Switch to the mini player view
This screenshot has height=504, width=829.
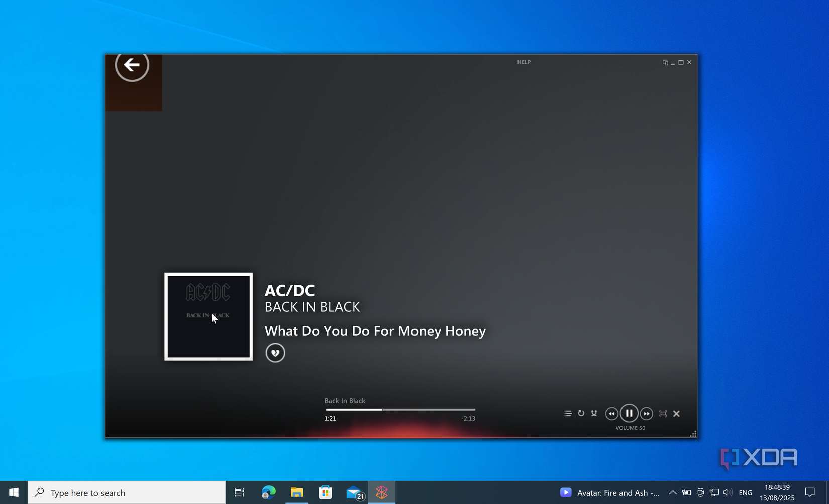coord(666,62)
